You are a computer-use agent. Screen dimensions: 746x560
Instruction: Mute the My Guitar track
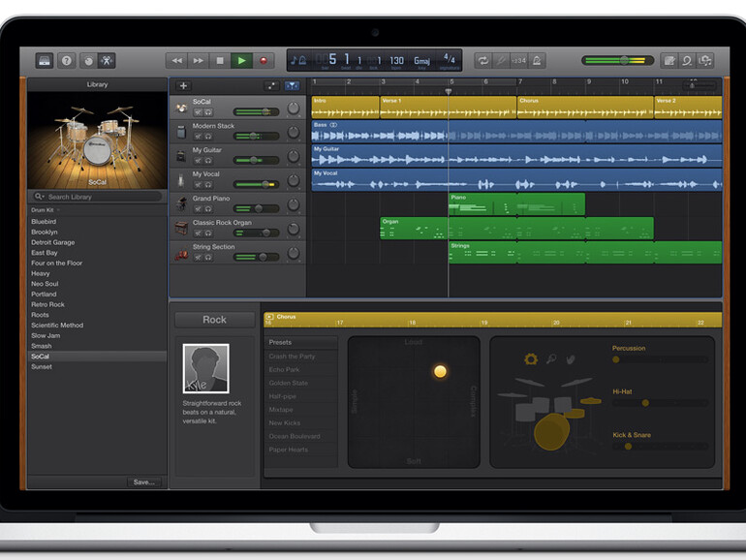(x=197, y=161)
